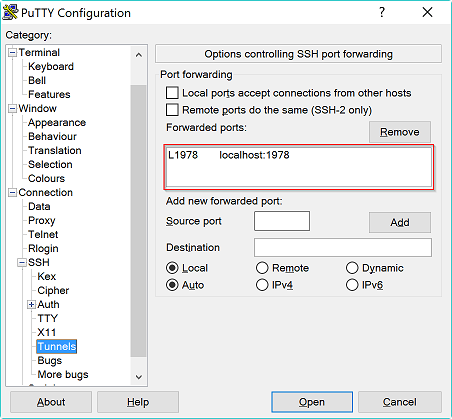Click the category list scrollbar thumb

[x=139, y=221]
